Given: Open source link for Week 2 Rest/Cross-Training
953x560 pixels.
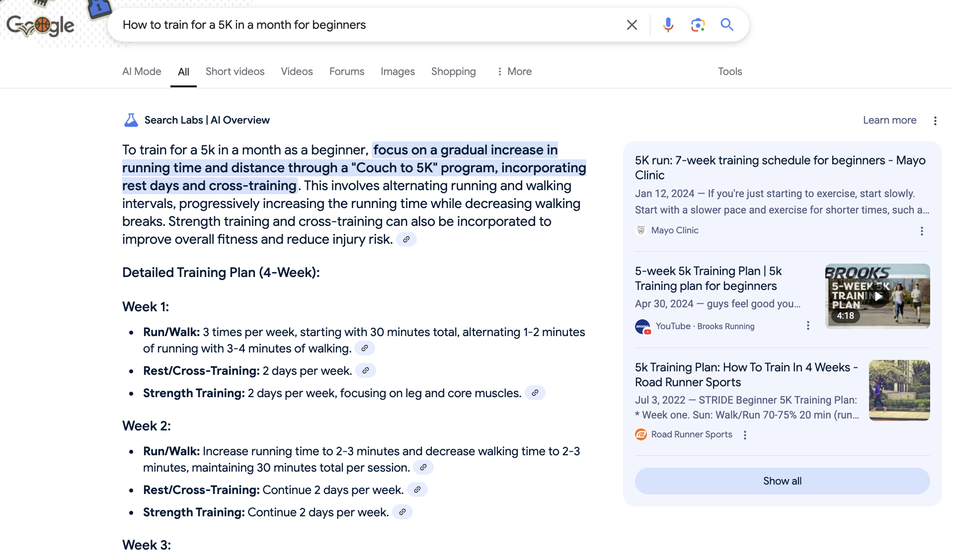Looking at the screenshot, I should click(x=417, y=490).
